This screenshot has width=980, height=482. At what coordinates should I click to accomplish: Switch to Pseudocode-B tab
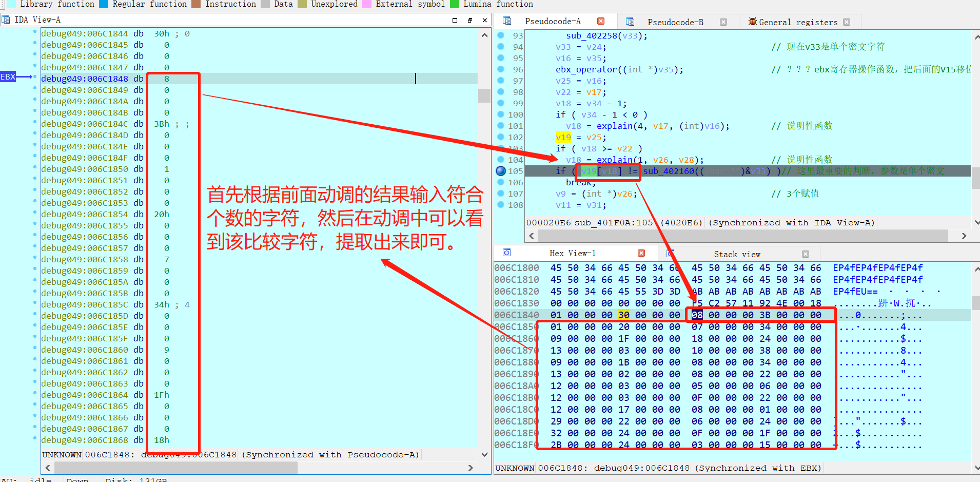(675, 22)
